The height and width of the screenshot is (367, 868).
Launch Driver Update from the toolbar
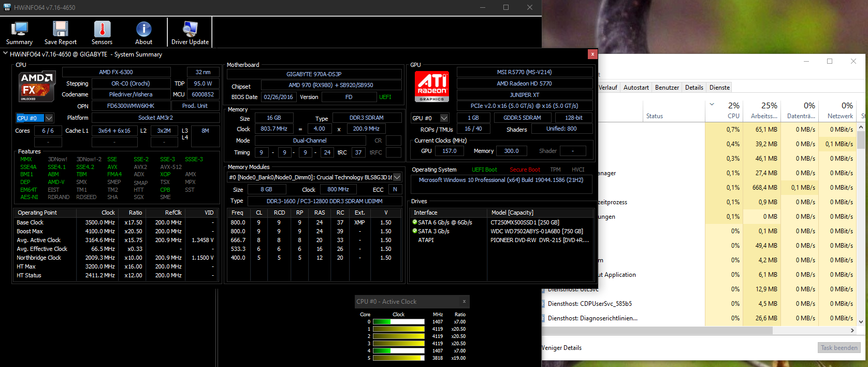click(x=190, y=33)
